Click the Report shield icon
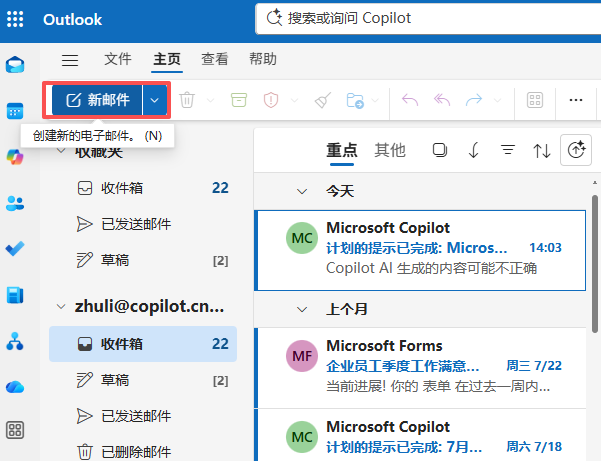Screen dimensions: 601x461 (271, 100)
